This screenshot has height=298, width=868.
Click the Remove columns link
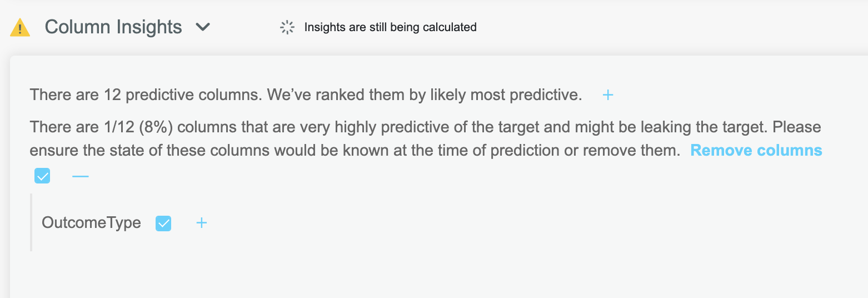pyautogui.click(x=756, y=150)
